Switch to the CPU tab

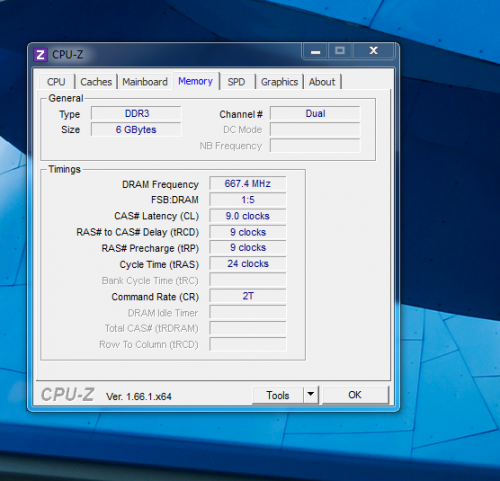click(56, 82)
